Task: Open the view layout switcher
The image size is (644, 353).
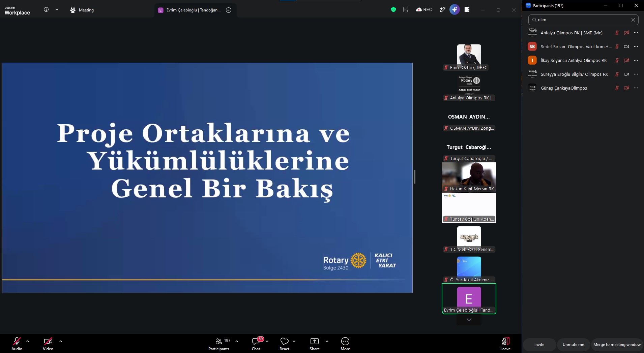Action: 467,10
